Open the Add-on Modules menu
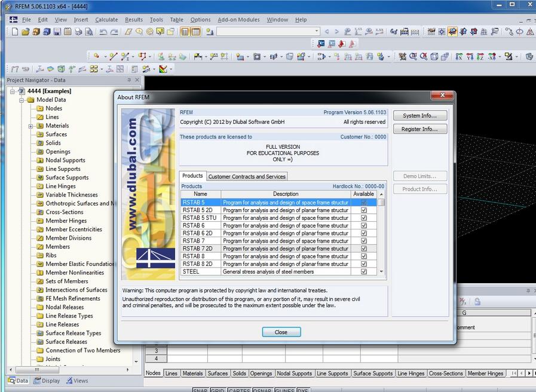Screen dimensions: 536x392 (x=238, y=20)
